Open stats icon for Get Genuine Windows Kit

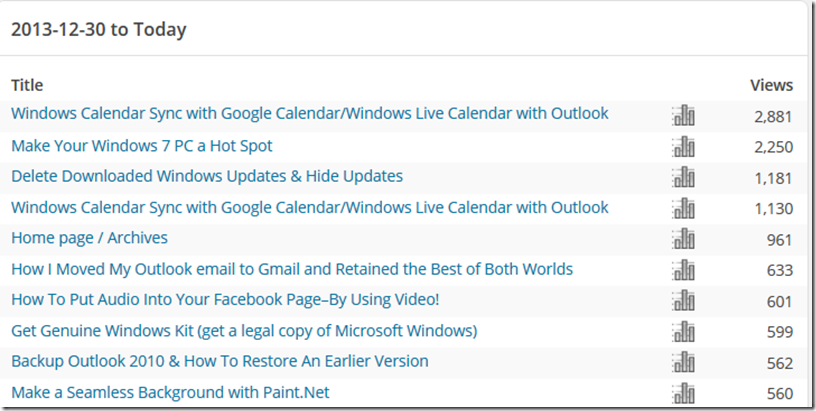[684, 331]
